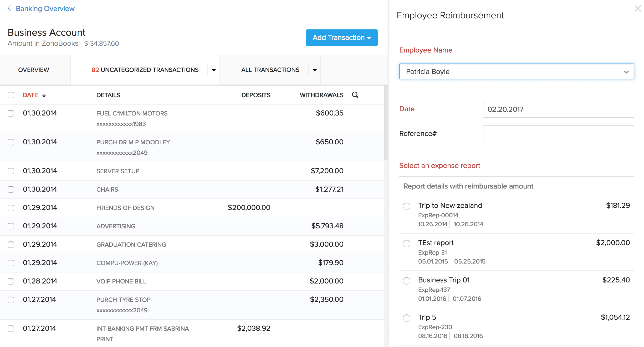644x347 pixels.
Task: Switch to the Overview tab
Action: click(33, 70)
